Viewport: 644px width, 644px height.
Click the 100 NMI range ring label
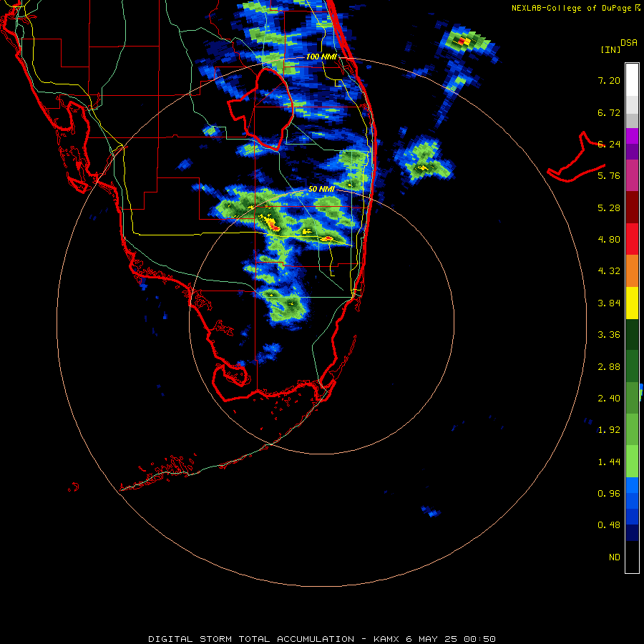(x=321, y=57)
